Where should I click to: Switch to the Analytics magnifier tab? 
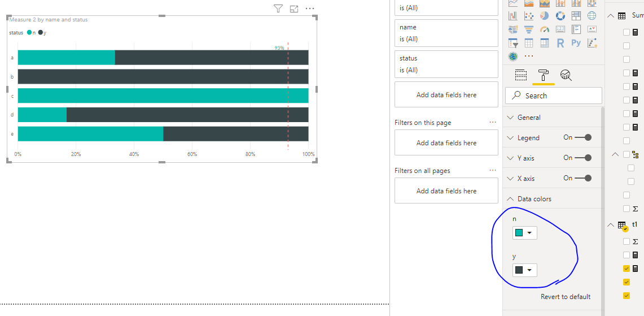tap(566, 75)
